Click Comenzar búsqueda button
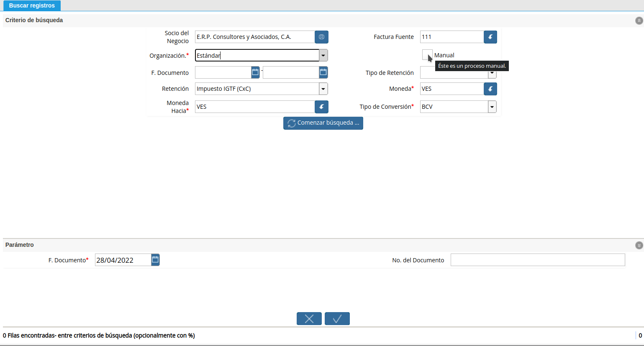 click(323, 123)
